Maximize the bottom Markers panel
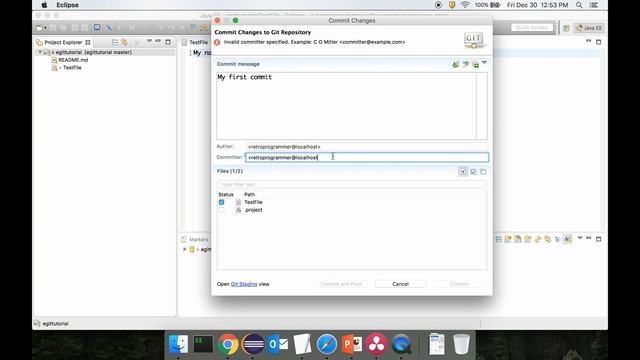The image size is (640, 360). coord(598,239)
